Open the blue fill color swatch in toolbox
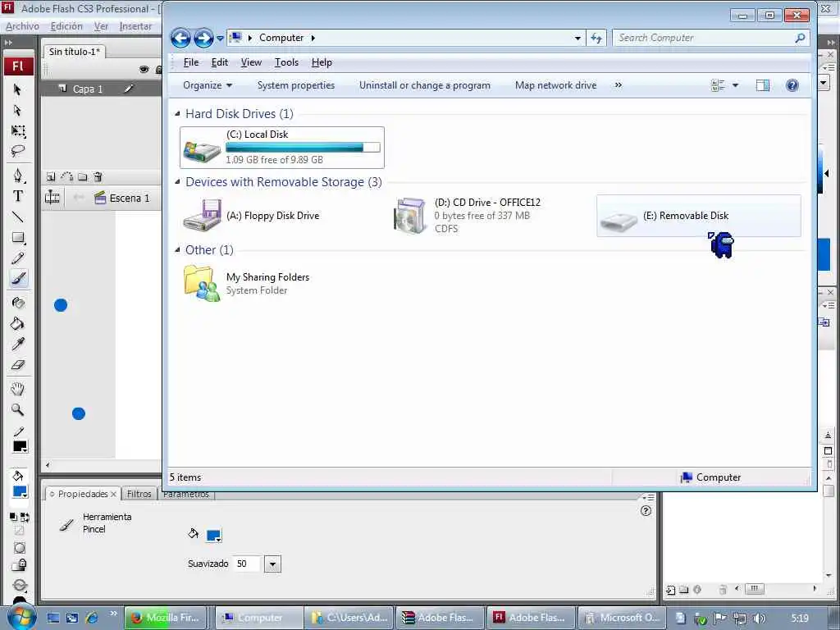The height and width of the screenshot is (630, 840). (x=20, y=492)
